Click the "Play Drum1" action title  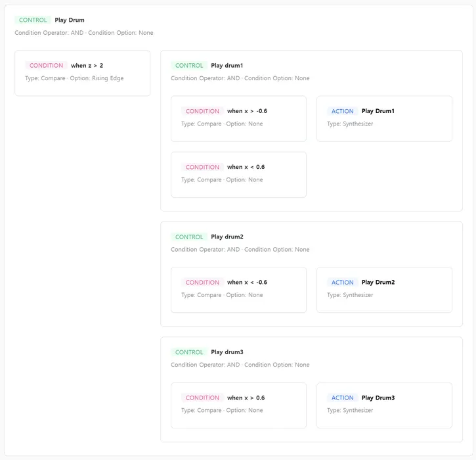(x=378, y=111)
